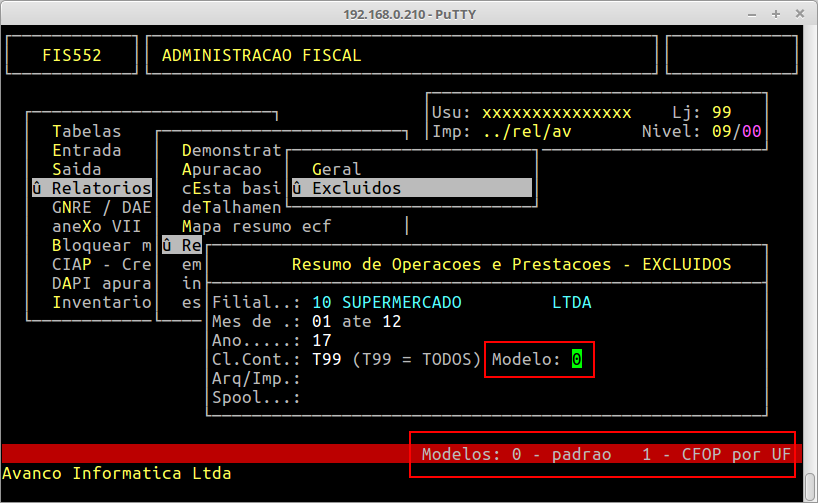Pick the Geral report option
The width and height of the screenshot is (818, 503).
pyautogui.click(x=336, y=169)
